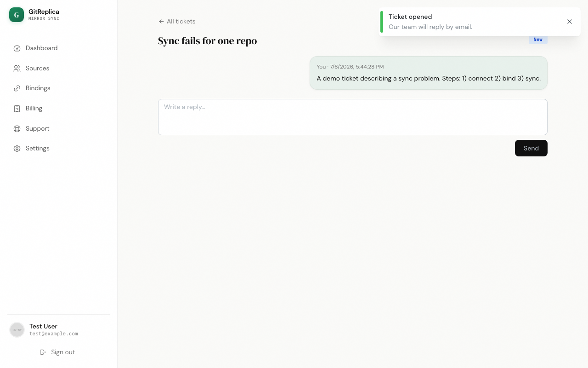
Task: Select the demo ticket message bubble
Action: click(429, 73)
